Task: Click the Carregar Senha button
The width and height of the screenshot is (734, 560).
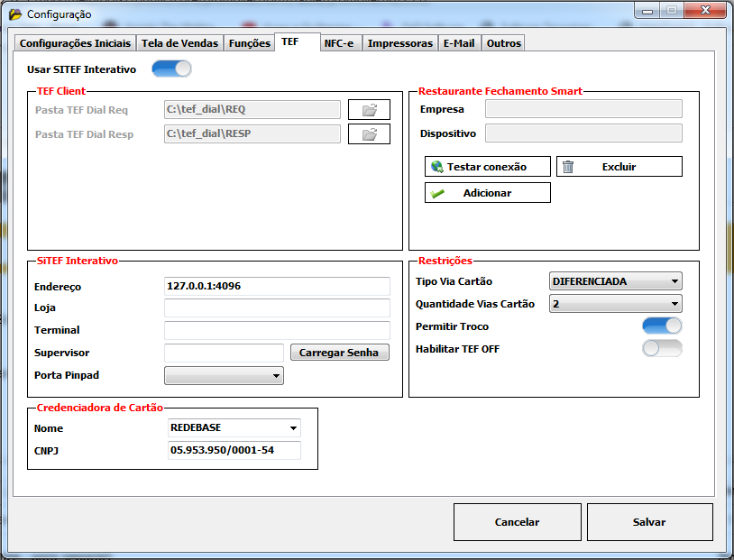Action: tap(339, 353)
